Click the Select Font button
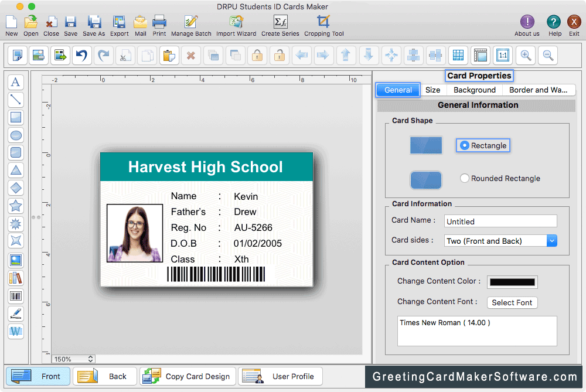Image resolution: width=586 pixels, height=392 pixels. pos(512,302)
